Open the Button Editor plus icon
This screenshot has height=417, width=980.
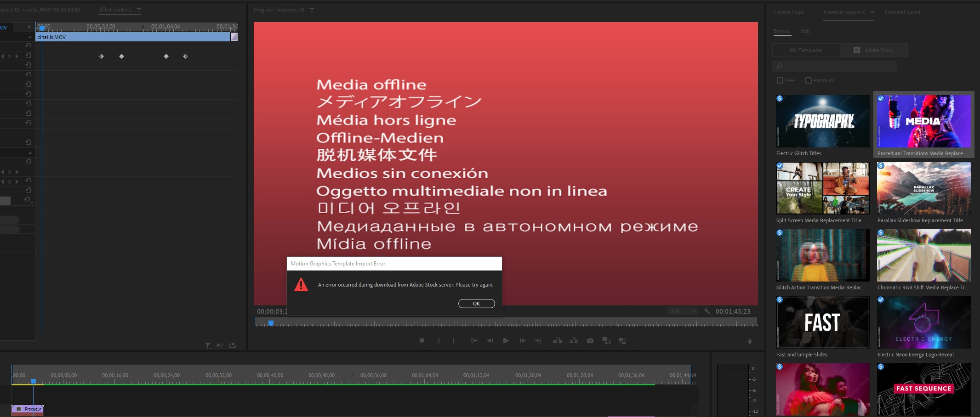[x=750, y=341]
